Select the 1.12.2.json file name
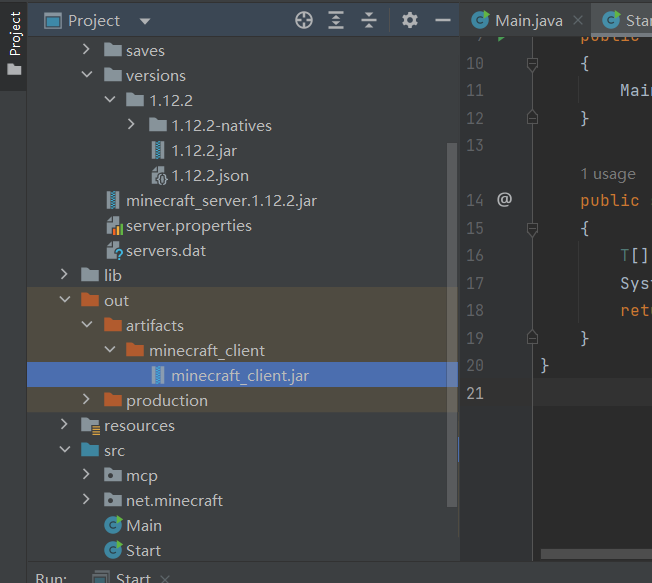652x583 pixels. (x=210, y=176)
